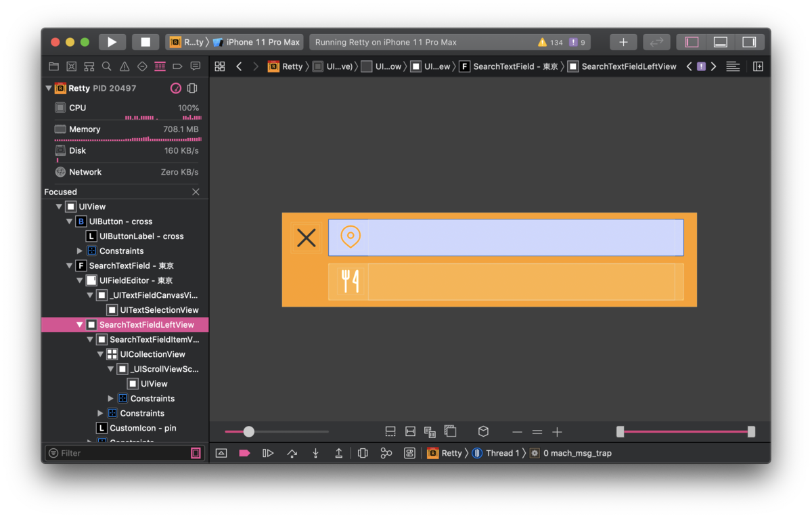Click the X close button in canvas
This screenshot has height=518, width=812.
pos(307,238)
